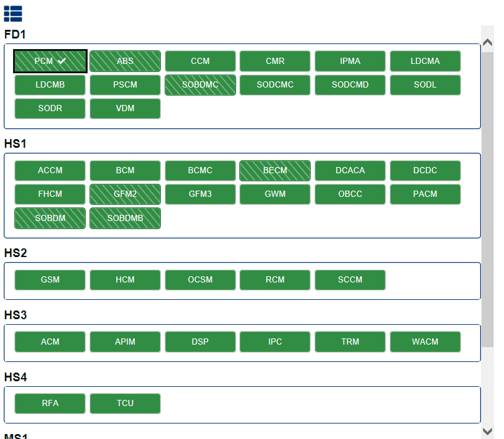Select the DCDC module in HS1
The image size is (504, 439).
(x=425, y=170)
